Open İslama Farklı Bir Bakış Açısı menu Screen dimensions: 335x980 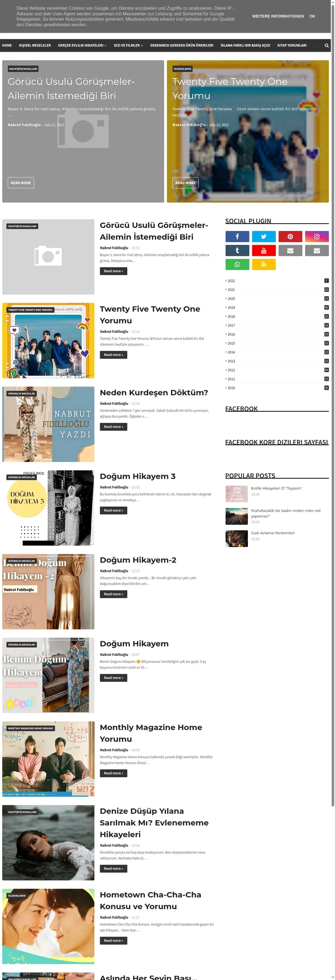[245, 45]
